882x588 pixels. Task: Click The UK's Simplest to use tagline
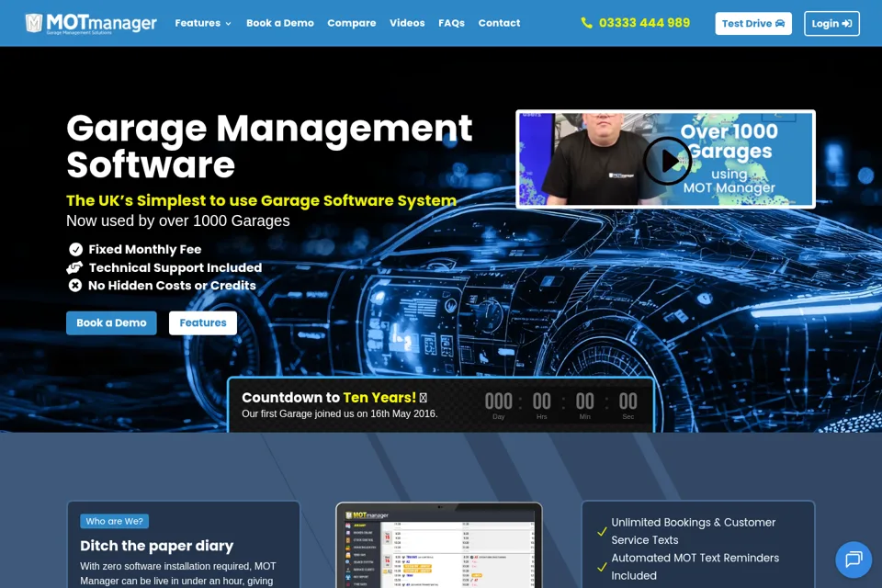point(262,200)
